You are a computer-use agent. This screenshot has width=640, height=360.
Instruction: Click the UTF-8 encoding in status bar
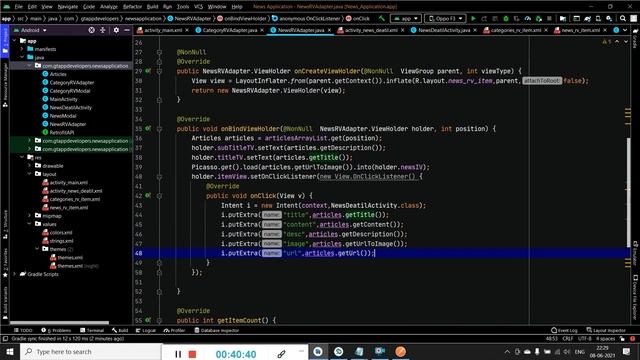(x=584, y=339)
